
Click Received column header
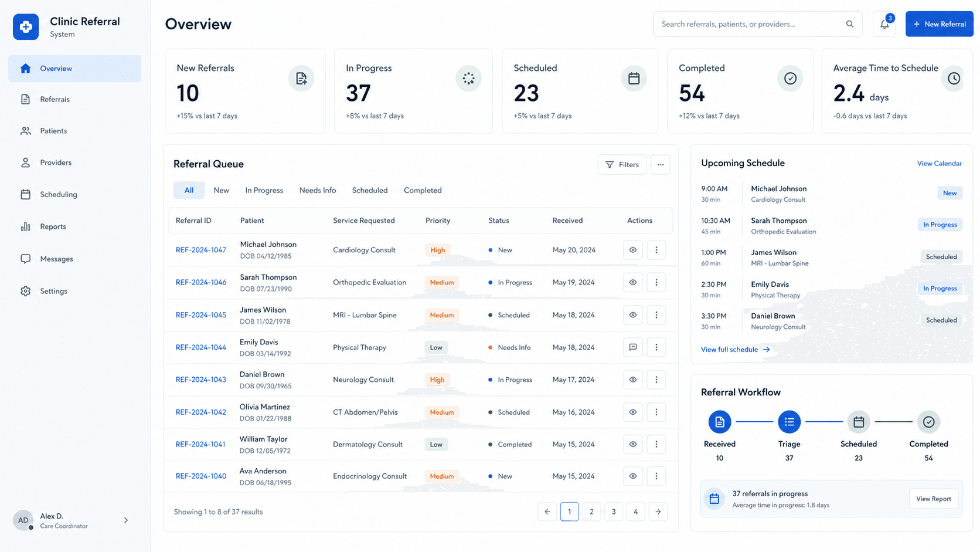567,221
